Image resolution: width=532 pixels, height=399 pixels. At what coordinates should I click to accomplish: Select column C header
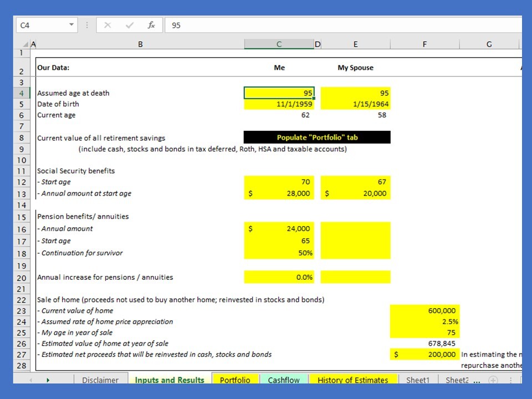pyautogui.click(x=279, y=44)
